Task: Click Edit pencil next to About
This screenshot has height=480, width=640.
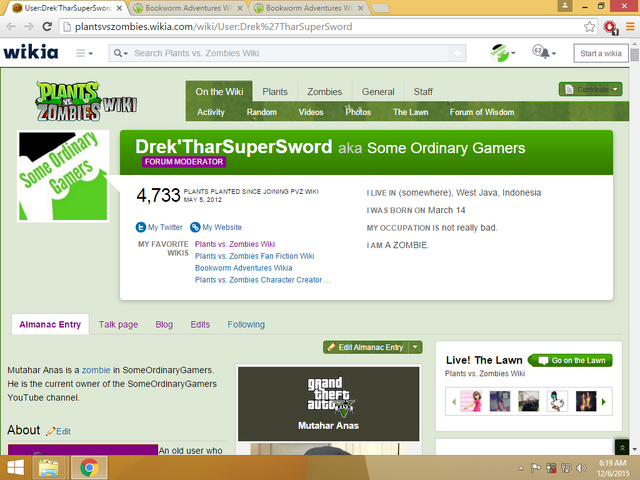Action: [x=59, y=431]
